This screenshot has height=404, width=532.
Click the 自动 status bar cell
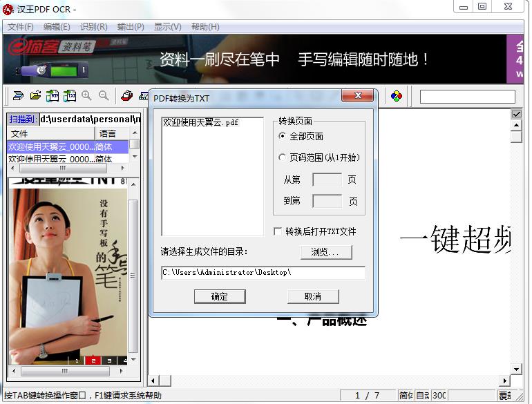coord(422,395)
